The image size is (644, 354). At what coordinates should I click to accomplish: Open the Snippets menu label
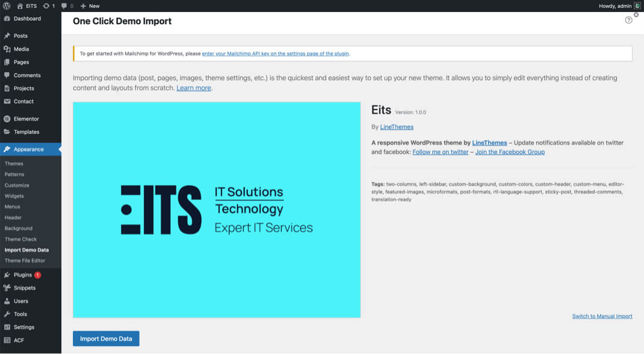click(25, 288)
